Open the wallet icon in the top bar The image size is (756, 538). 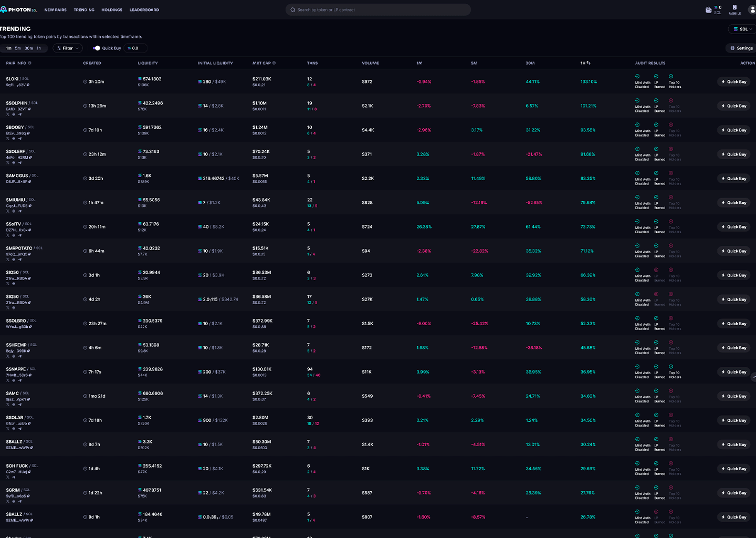[708, 9]
